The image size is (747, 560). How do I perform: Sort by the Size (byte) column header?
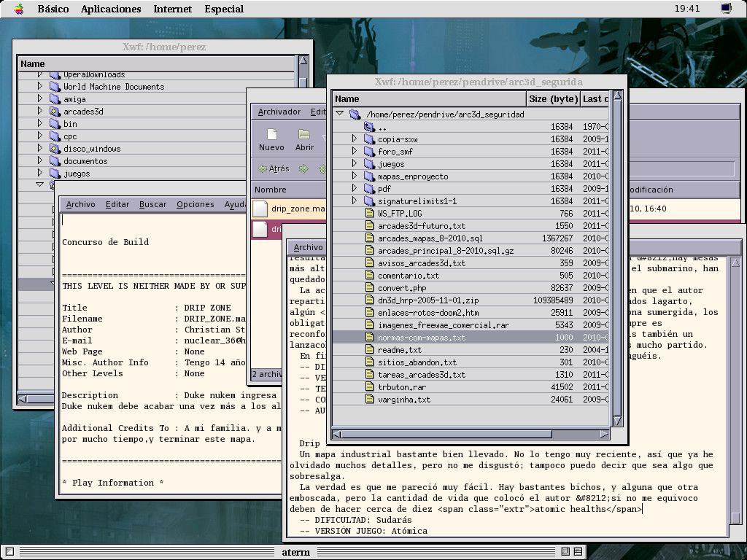pyautogui.click(x=553, y=99)
